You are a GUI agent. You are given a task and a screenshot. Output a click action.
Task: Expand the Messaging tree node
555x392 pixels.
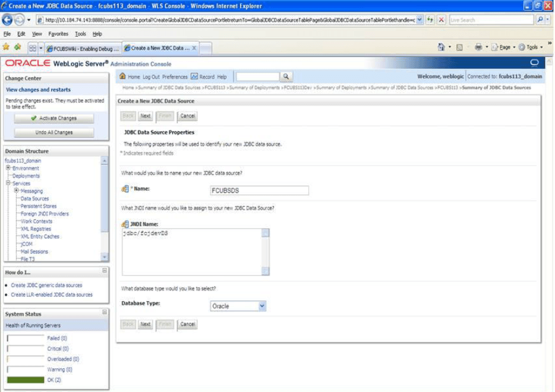pyautogui.click(x=16, y=190)
